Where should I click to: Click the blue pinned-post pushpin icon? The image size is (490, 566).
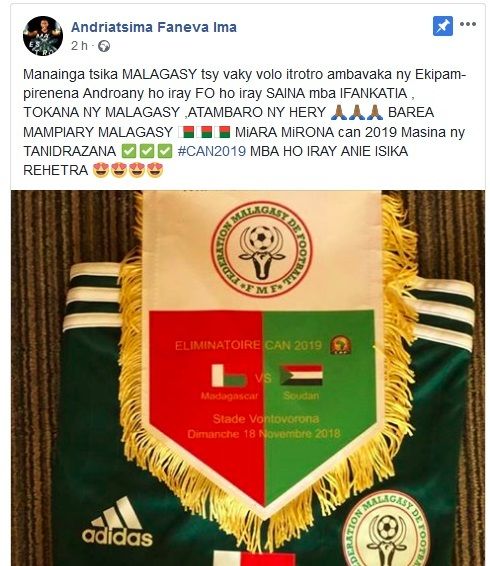click(x=443, y=26)
